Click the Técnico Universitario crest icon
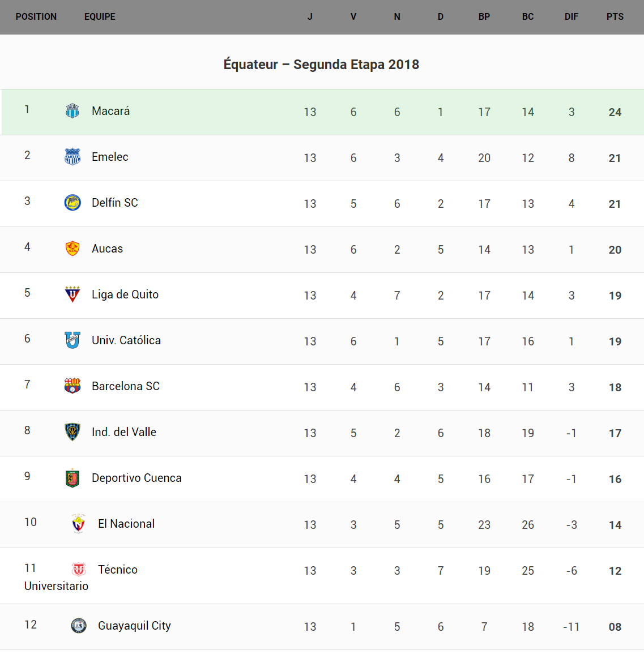The height and width of the screenshot is (654, 644). click(79, 570)
